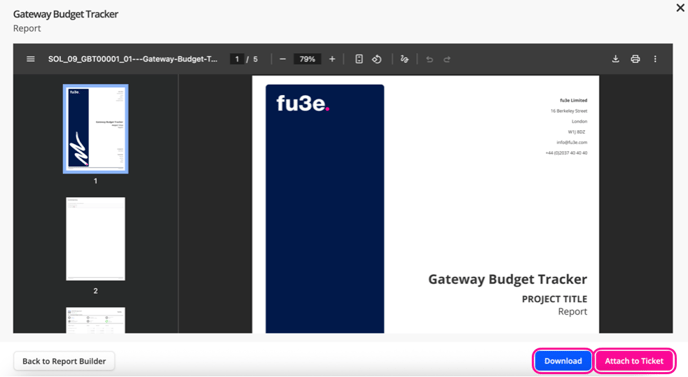Viewport: 688px width, 377px height.
Task: Open the PDF viewer more actions menu
Action: pos(655,59)
